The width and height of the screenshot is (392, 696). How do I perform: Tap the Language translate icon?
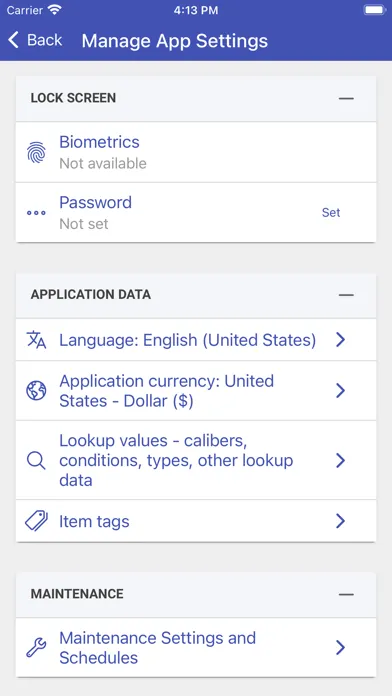click(36, 340)
